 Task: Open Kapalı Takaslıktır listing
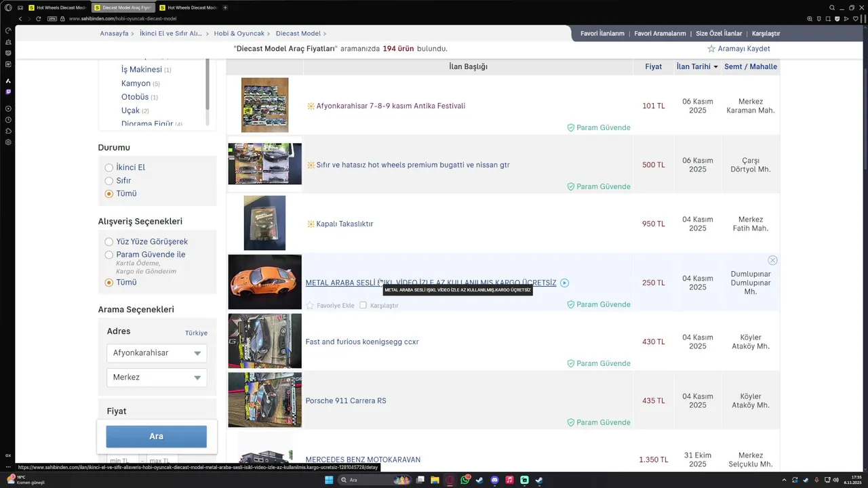344,224
